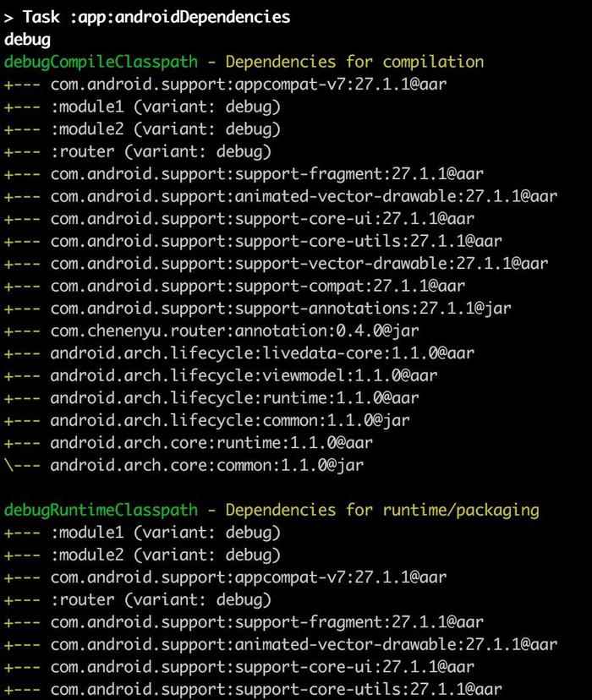592x700 pixels.
Task: Select the android.arch.lifecycle:common:1.1.0@jar line
Action: point(231,420)
